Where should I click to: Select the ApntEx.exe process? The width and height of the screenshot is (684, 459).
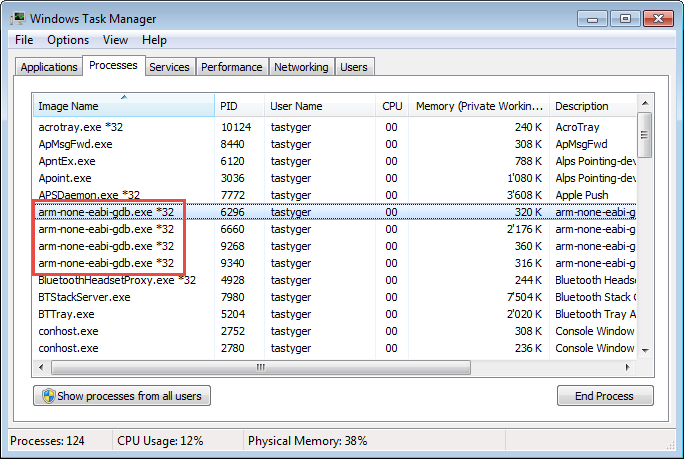[x=334, y=161]
